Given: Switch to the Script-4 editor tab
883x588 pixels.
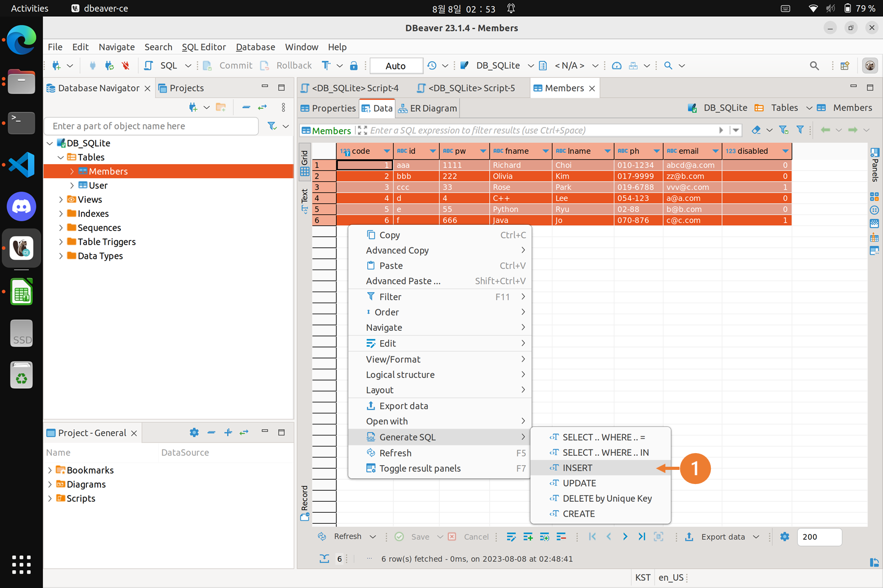Looking at the screenshot, I should click(350, 88).
